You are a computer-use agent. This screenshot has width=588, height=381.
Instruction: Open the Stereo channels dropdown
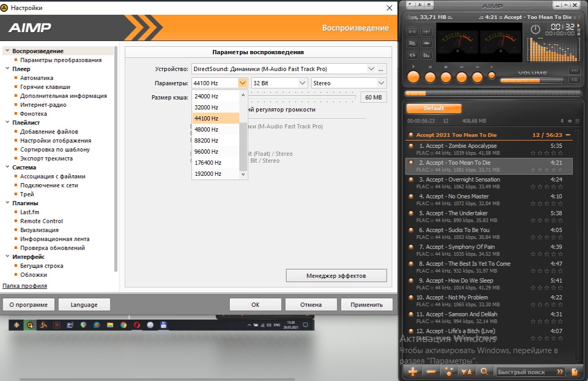[349, 83]
